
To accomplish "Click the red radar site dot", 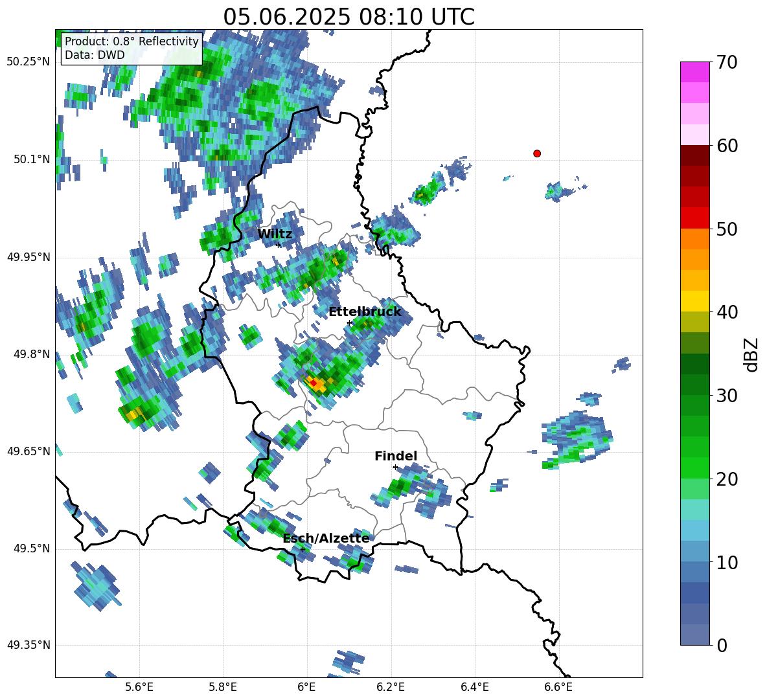I will [537, 153].
